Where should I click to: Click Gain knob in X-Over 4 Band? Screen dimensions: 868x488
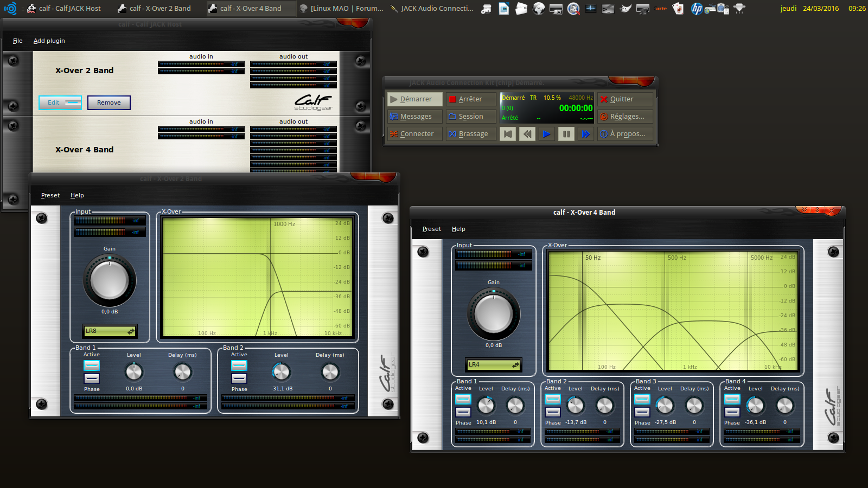pyautogui.click(x=494, y=314)
